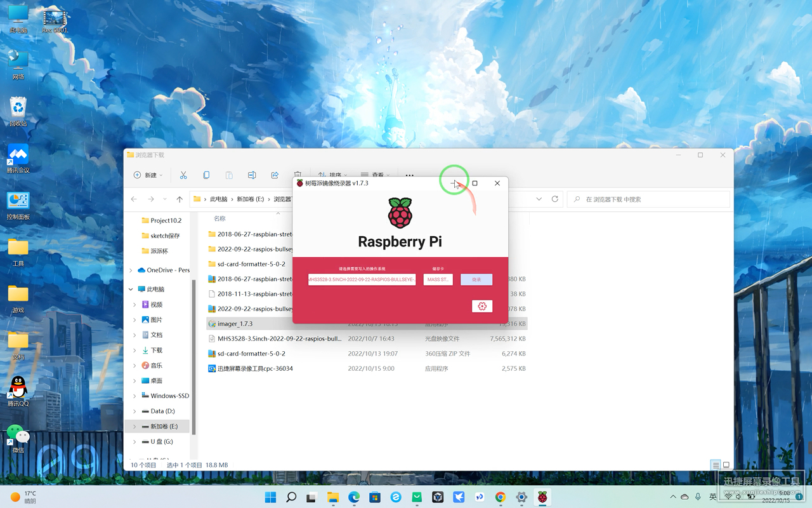The height and width of the screenshot is (508, 812).
Task: Select the imager_1.7.3 file row
Action: click(x=367, y=324)
